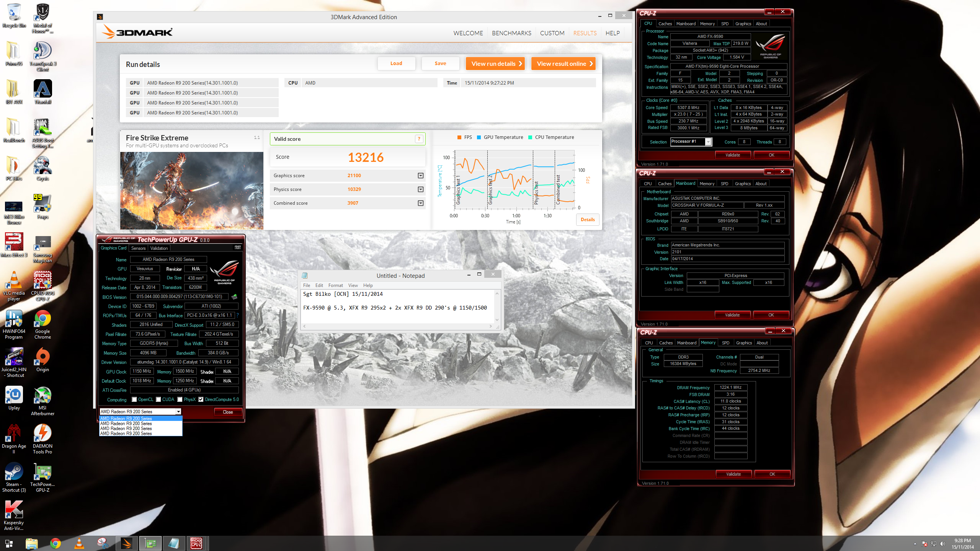Toggle the OpenCL checkbox in GPU-Z
980x551 pixels.
[x=134, y=399]
